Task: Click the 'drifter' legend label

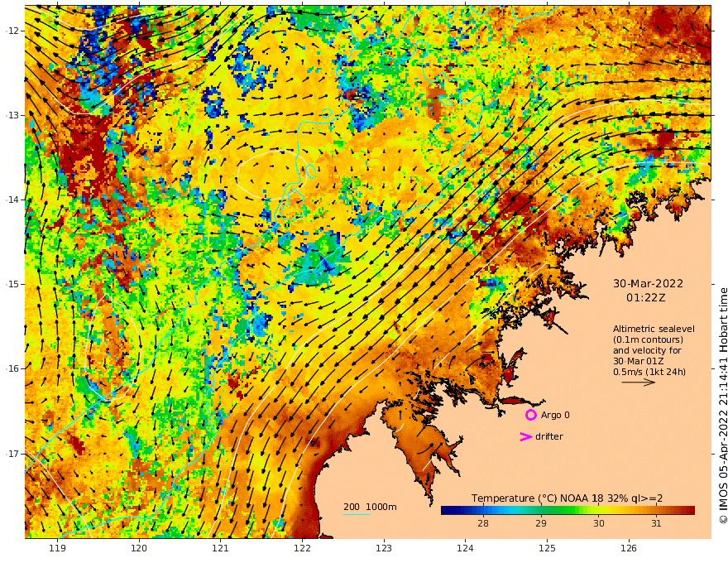Action: coord(548,436)
